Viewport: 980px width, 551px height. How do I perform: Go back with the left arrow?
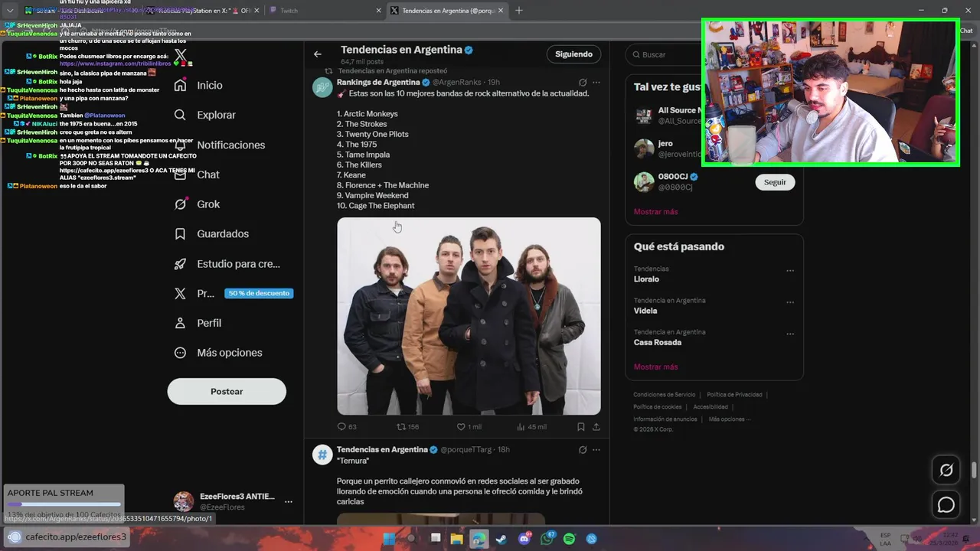coord(318,54)
